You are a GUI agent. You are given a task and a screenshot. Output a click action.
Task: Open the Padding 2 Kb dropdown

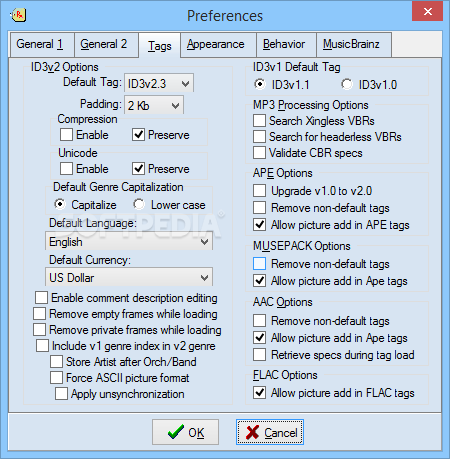[x=154, y=105]
